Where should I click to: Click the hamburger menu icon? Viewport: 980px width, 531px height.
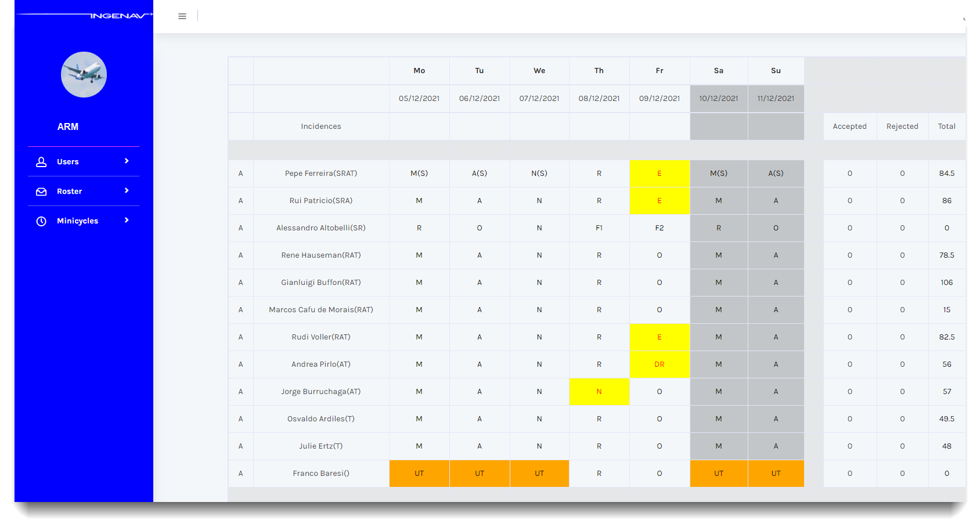[182, 16]
